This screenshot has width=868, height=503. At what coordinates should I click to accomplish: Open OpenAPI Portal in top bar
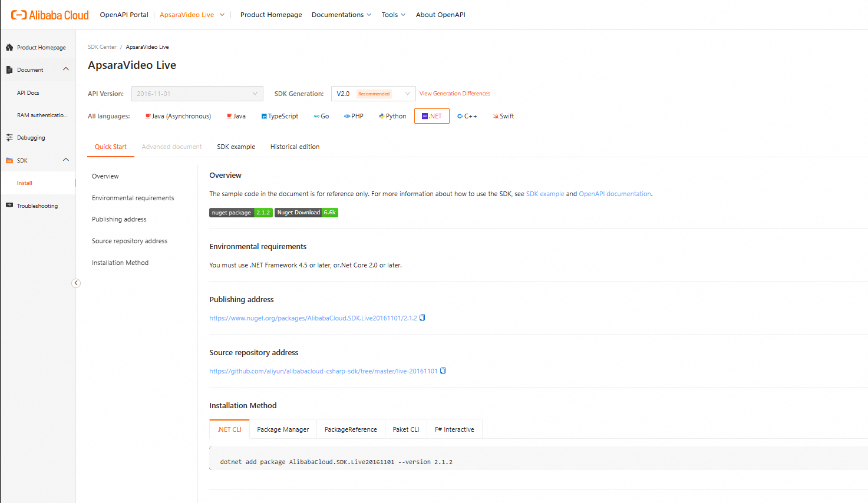pyautogui.click(x=124, y=15)
